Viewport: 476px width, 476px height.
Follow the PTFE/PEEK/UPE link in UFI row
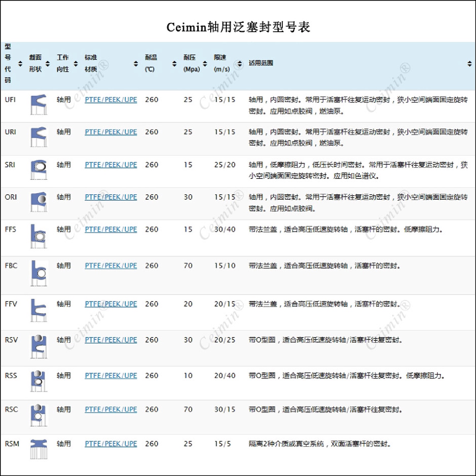[x=111, y=99]
